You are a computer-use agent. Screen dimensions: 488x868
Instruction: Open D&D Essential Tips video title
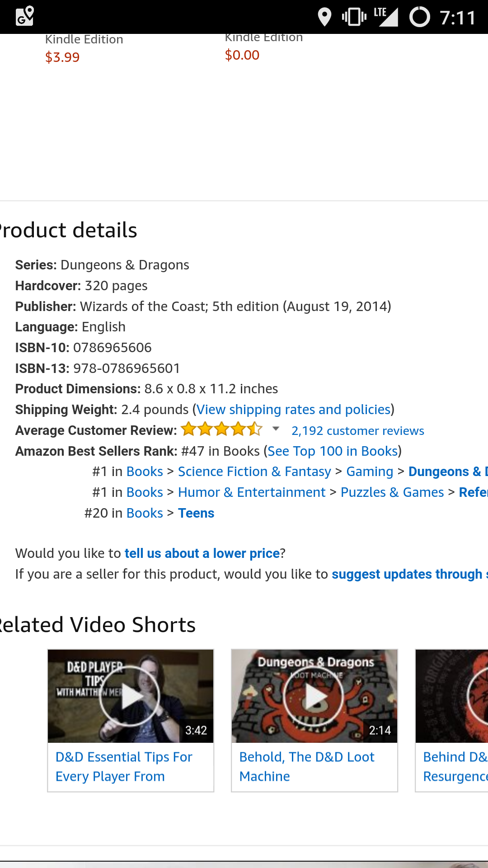124,766
